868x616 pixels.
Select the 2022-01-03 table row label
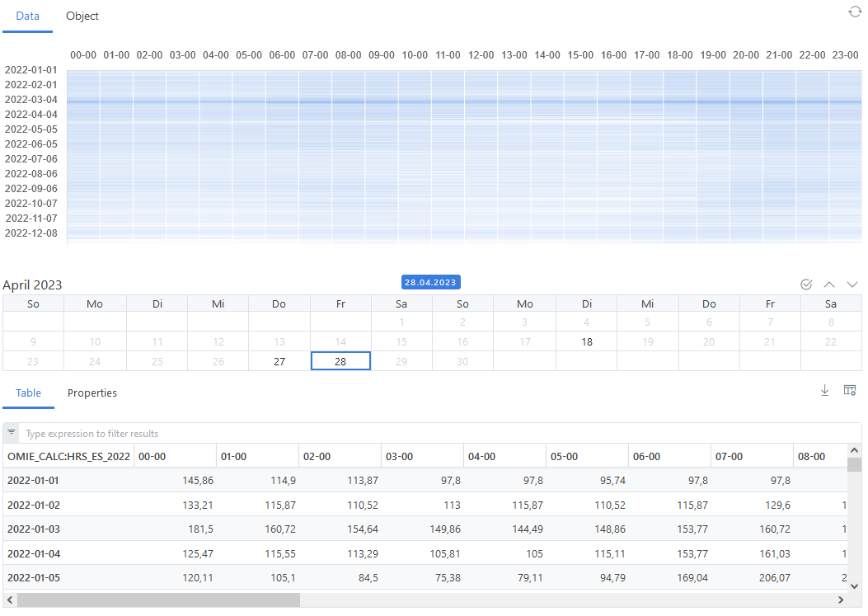point(33,529)
